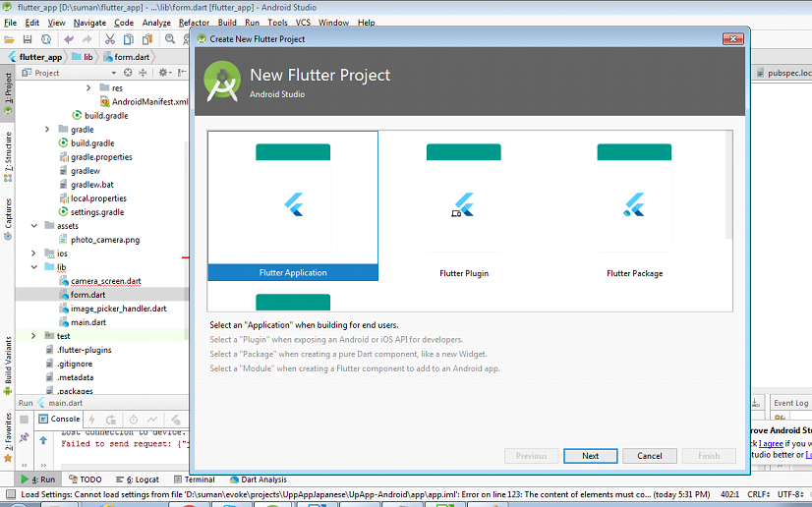Collapse the lib folder
Viewport: 812px width, 507px height.
coord(33,267)
